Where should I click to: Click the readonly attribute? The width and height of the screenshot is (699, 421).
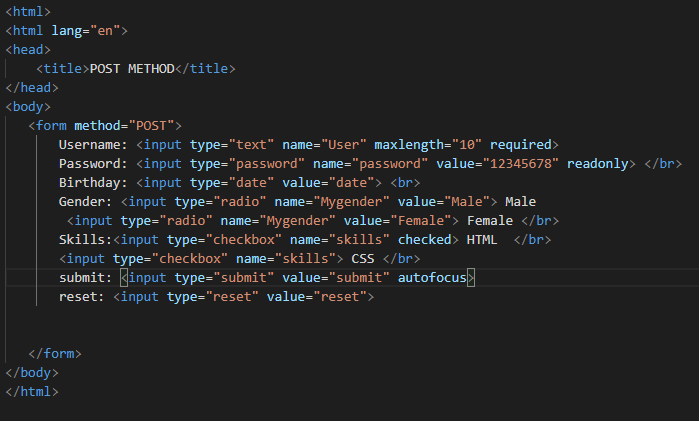coord(597,164)
